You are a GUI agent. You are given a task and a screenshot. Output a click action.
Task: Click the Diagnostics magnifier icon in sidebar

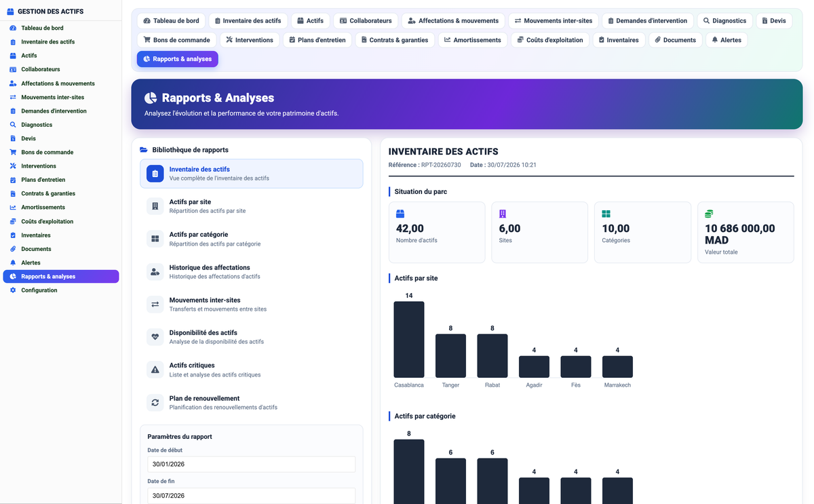pos(13,125)
